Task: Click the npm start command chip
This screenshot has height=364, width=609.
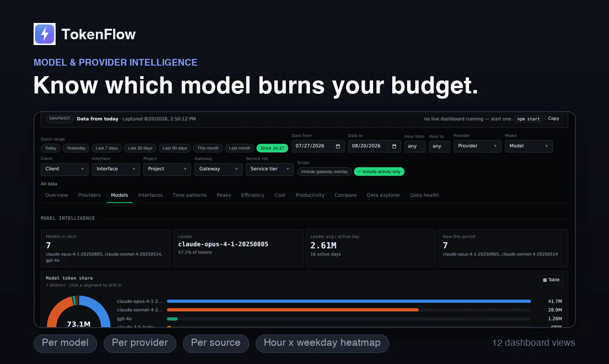Action: click(x=527, y=119)
